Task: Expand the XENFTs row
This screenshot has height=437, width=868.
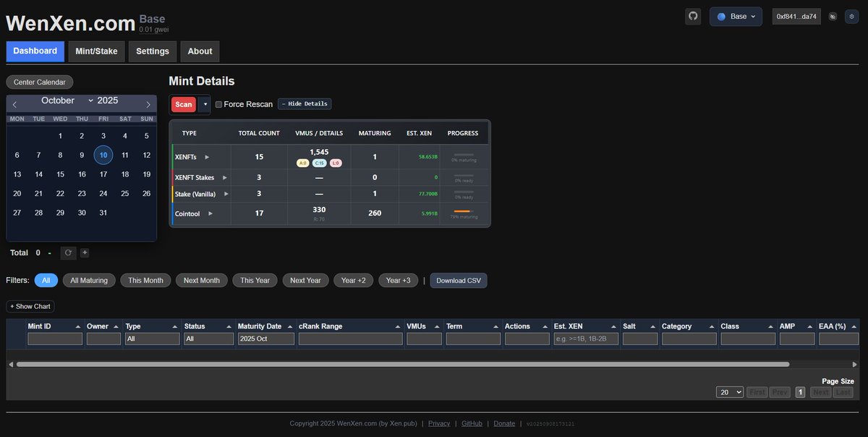Action: 207,156
